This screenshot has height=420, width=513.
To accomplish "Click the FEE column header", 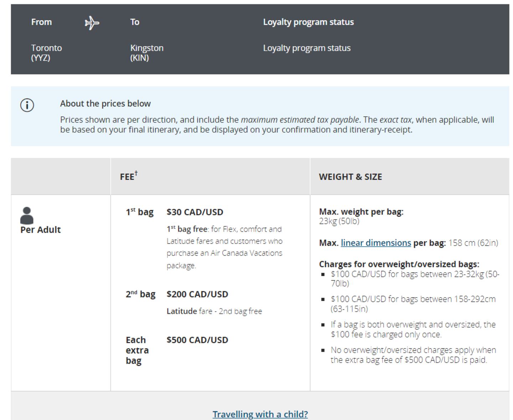I will click(x=129, y=176).
